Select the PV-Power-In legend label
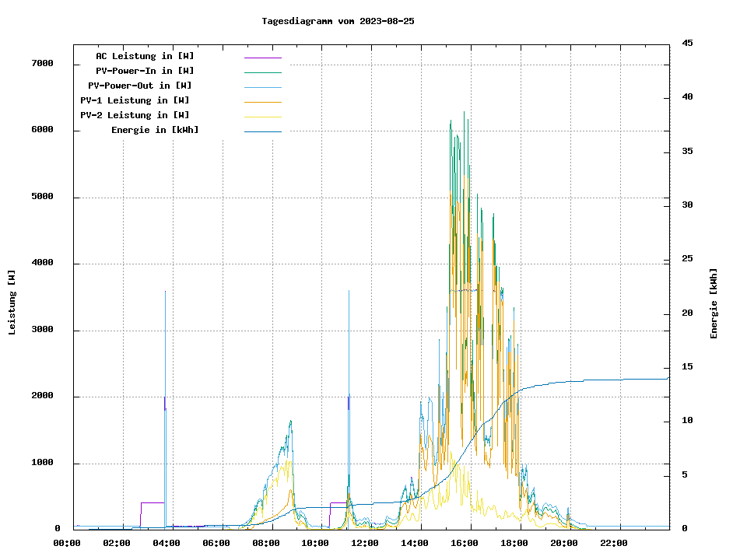Screen dimensions: 747x560 145,71
